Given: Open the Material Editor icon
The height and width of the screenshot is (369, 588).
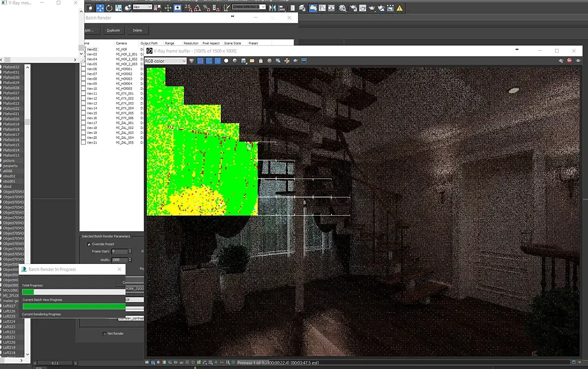Looking at the screenshot, I should [x=342, y=8].
